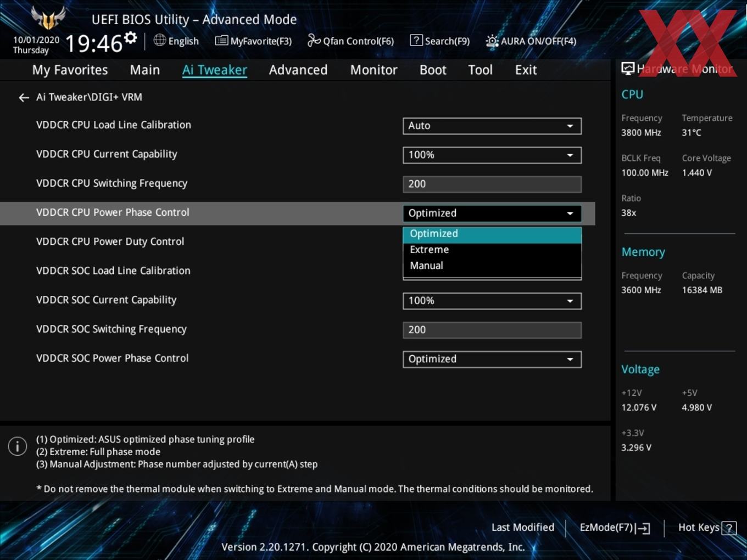Click the settings gear beside the clock

coord(131,38)
